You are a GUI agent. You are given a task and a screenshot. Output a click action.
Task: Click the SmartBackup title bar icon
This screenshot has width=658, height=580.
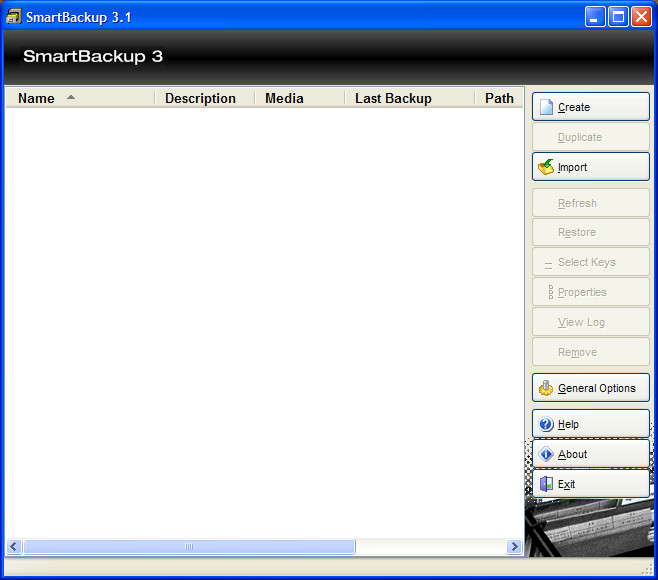(13, 17)
